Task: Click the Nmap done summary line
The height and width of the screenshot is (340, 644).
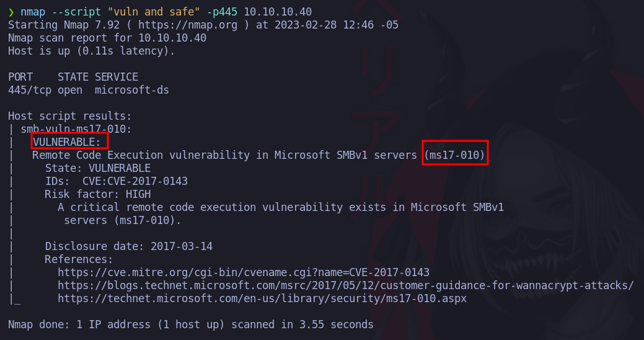Action: (190, 324)
